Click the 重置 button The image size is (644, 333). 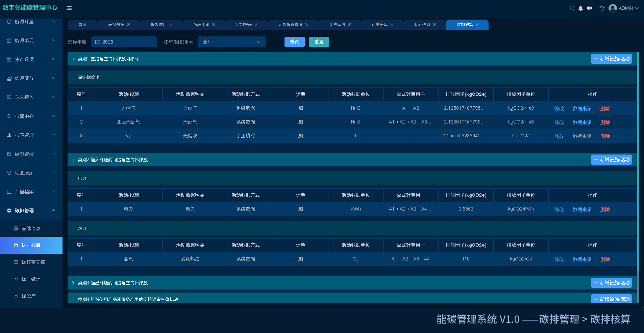tap(319, 42)
